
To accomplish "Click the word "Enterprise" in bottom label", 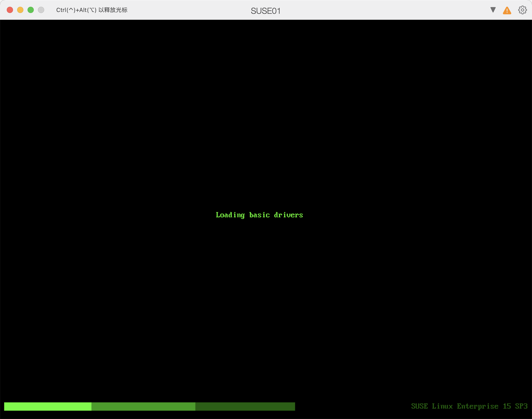I will pyautogui.click(x=477, y=406).
